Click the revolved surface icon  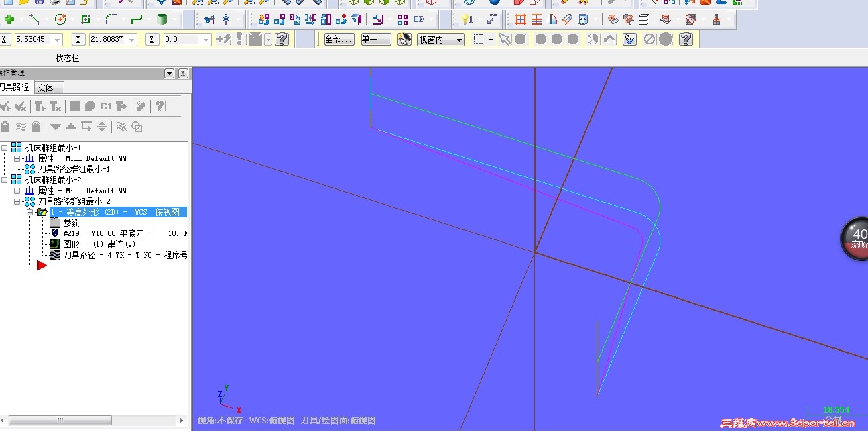tap(553, 19)
